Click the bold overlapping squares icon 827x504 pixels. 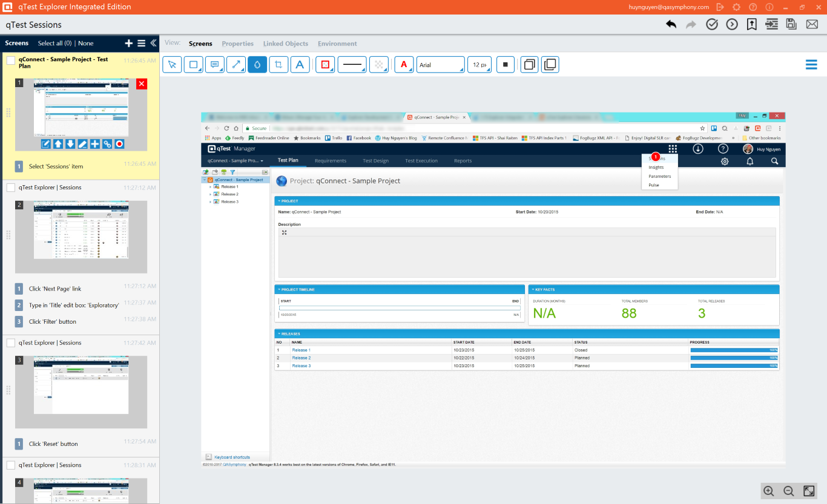[x=550, y=64]
